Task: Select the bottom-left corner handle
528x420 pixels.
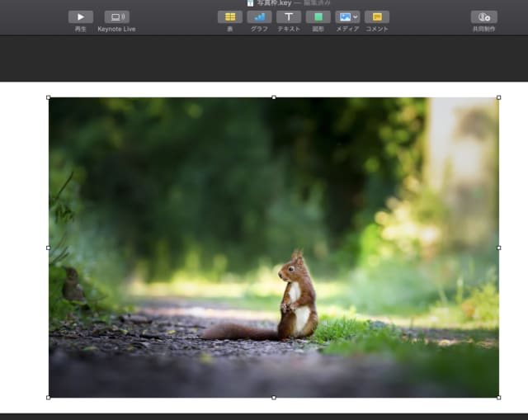Action: (49, 398)
